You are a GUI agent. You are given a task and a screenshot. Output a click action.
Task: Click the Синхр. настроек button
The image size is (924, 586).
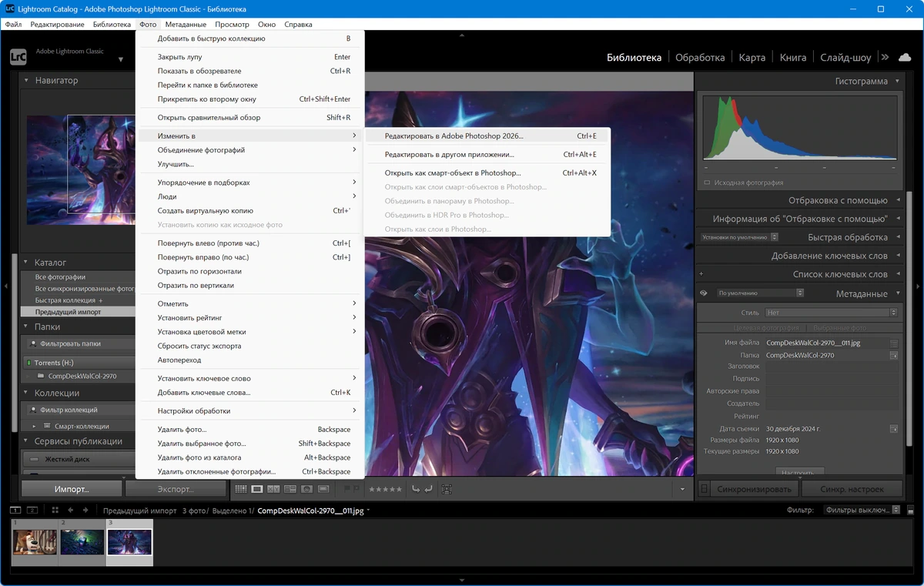(x=851, y=489)
